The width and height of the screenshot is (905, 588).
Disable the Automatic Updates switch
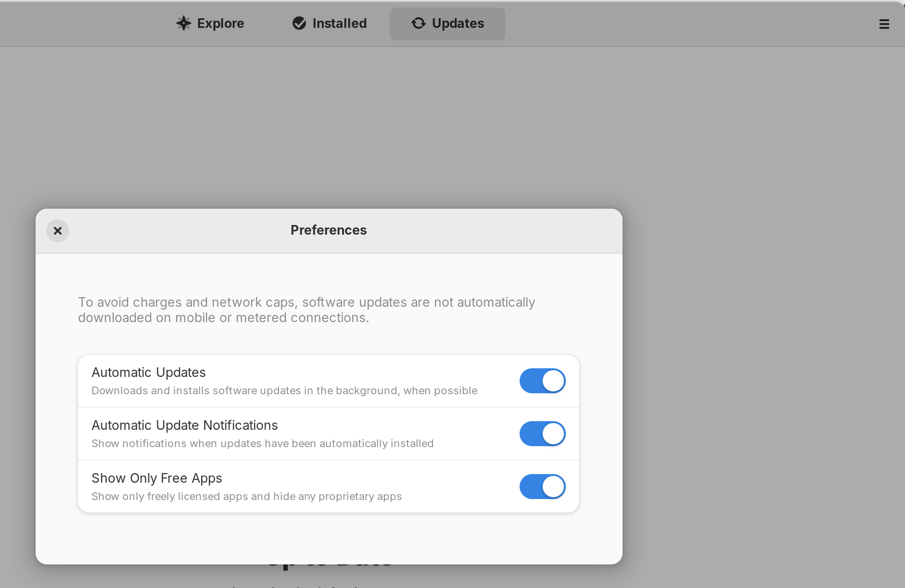click(542, 381)
